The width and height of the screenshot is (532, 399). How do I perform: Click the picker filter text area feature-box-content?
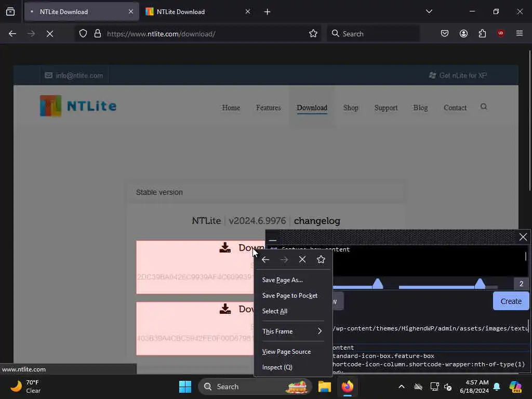pos(397,261)
